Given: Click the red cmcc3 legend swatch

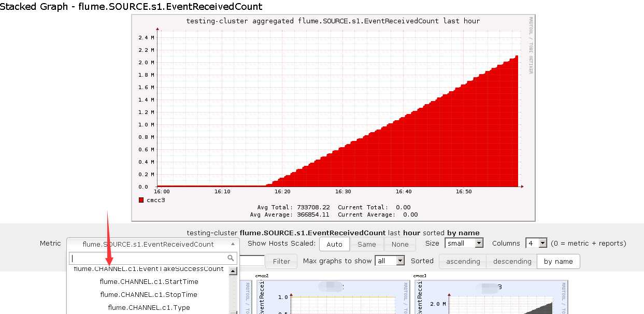Looking at the screenshot, I should tap(141, 200).
